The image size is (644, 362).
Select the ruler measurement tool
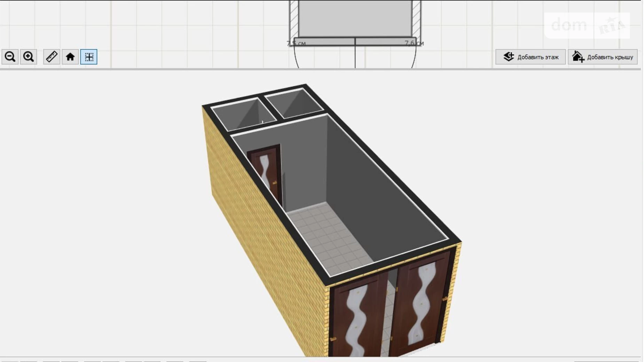click(52, 57)
